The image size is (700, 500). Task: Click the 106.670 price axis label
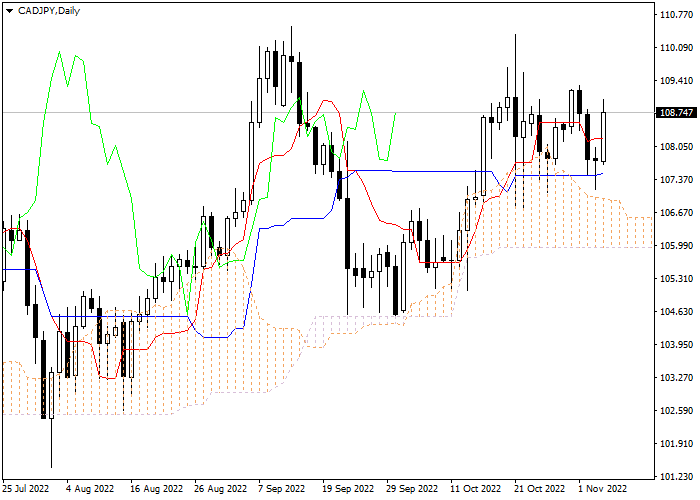(x=676, y=213)
